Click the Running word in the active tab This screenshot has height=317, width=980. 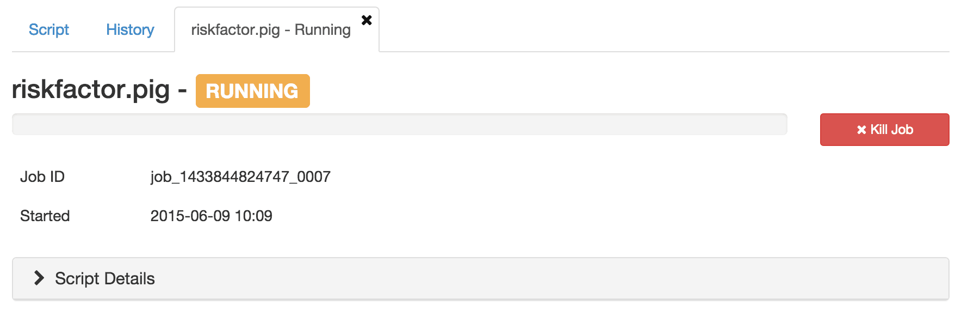click(x=322, y=30)
